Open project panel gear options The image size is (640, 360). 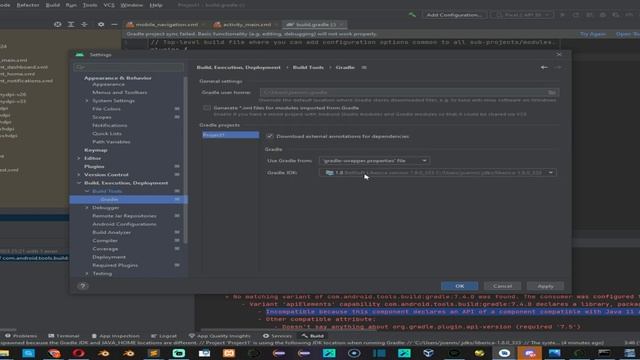tap(101, 24)
